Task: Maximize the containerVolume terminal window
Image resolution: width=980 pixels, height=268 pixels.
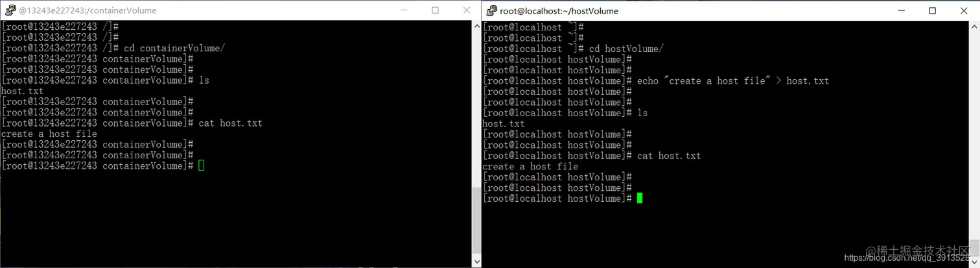Action: coord(435,10)
